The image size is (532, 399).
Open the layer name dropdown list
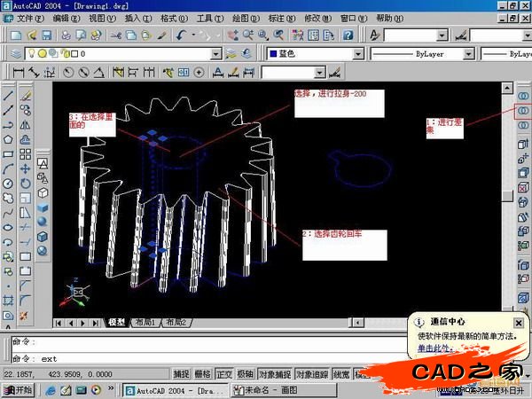tap(215, 54)
